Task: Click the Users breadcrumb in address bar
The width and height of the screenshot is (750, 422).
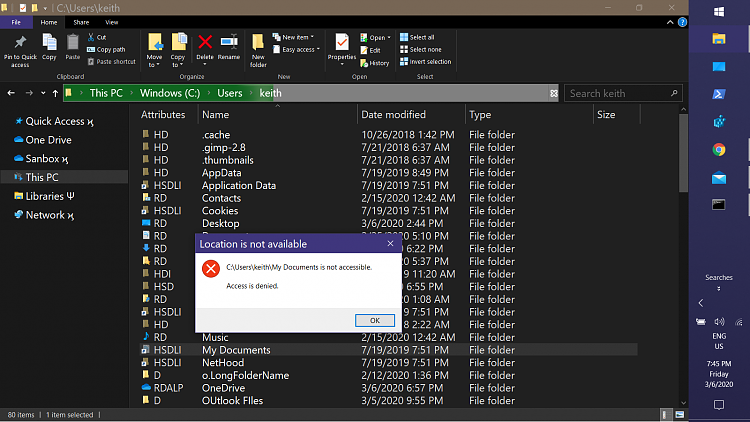Action: coord(230,93)
